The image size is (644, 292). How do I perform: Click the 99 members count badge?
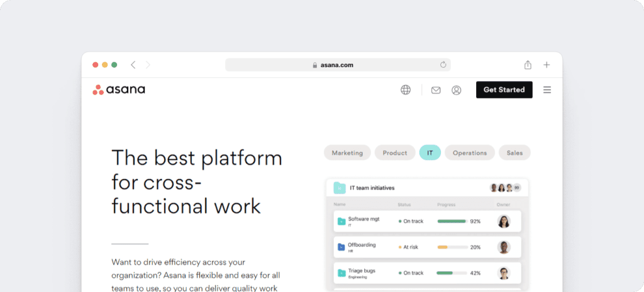(x=517, y=188)
